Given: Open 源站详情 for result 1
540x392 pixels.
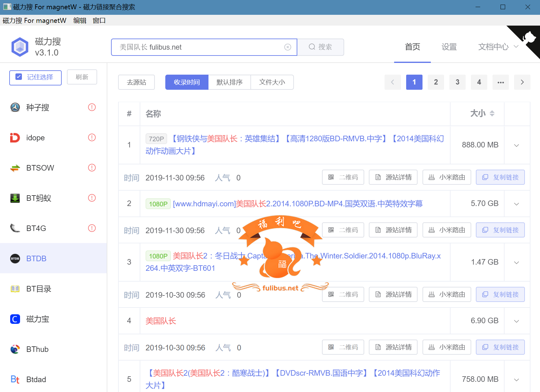Looking at the screenshot, I should coord(393,177).
